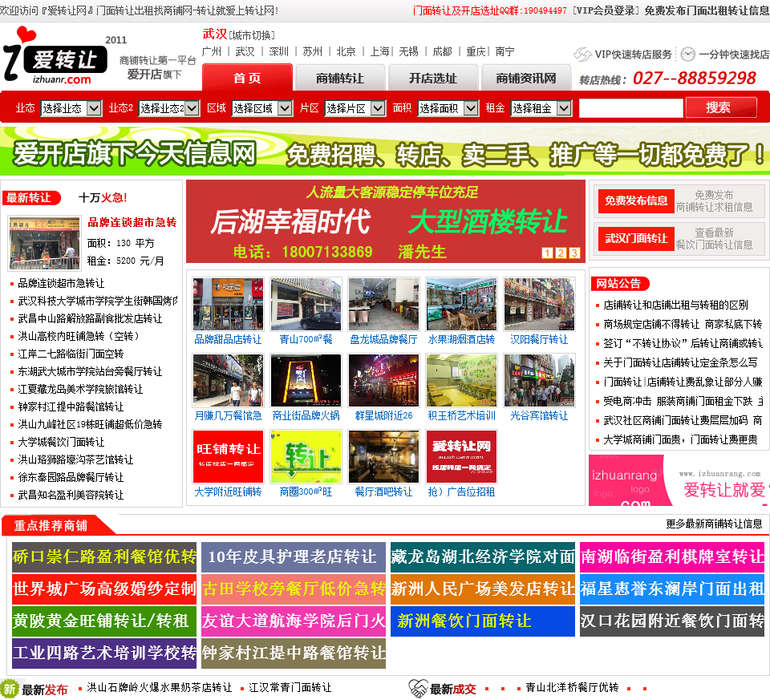This screenshot has width=770, height=700.
Task: Click the green 新 badge near 最新发布
Action: 10,688
